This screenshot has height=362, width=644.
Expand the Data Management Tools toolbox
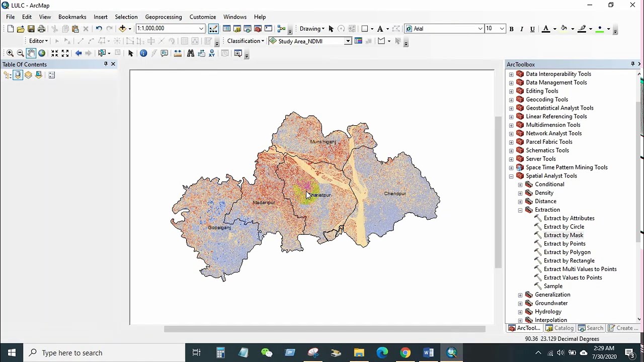511,82
